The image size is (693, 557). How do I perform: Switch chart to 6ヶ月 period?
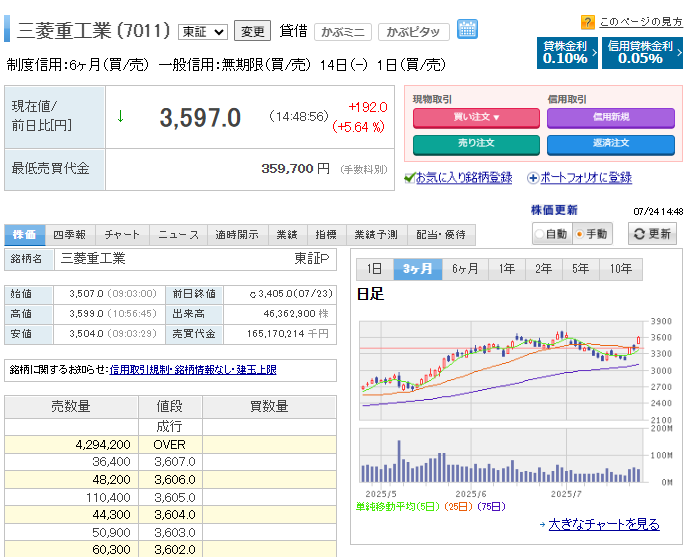[465, 269]
